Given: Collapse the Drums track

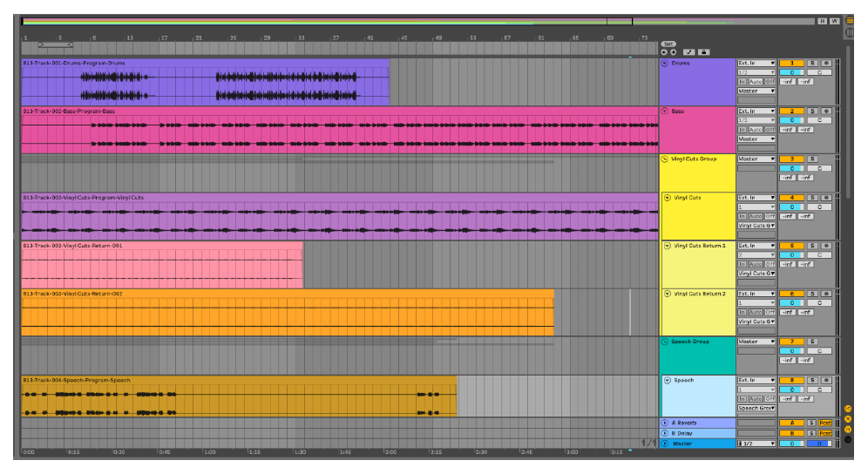Looking at the screenshot, I should pyautogui.click(x=664, y=63).
